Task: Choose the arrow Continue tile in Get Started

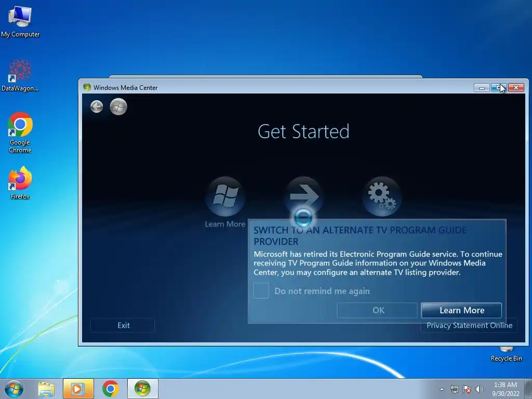Action: (x=304, y=196)
